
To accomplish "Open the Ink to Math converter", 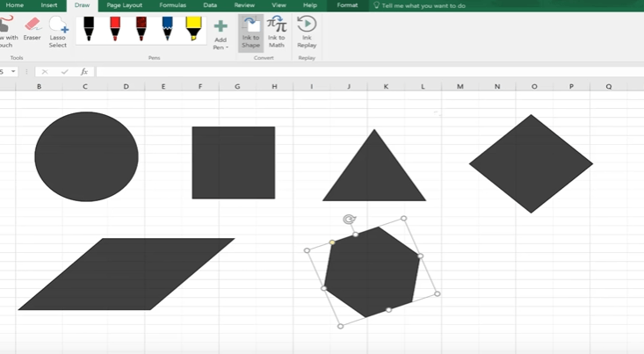I will pyautogui.click(x=277, y=32).
